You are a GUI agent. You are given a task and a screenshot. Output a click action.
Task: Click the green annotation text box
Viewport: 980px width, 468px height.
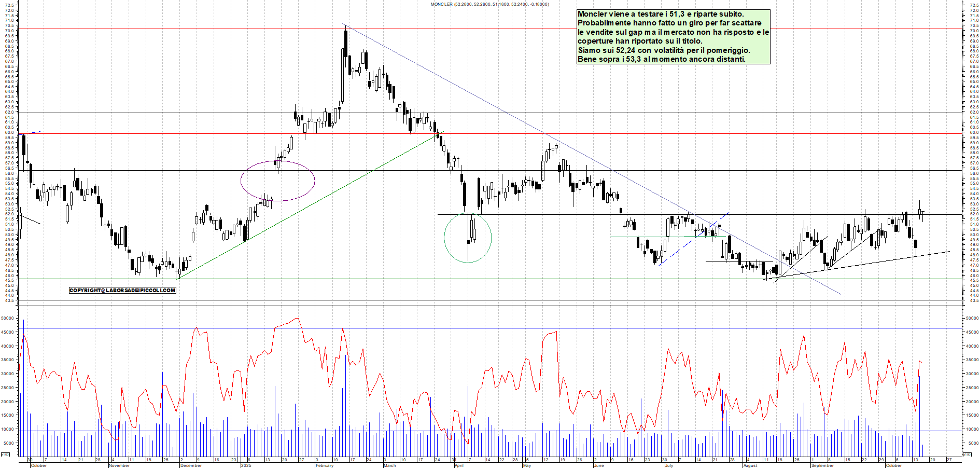click(x=673, y=37)
